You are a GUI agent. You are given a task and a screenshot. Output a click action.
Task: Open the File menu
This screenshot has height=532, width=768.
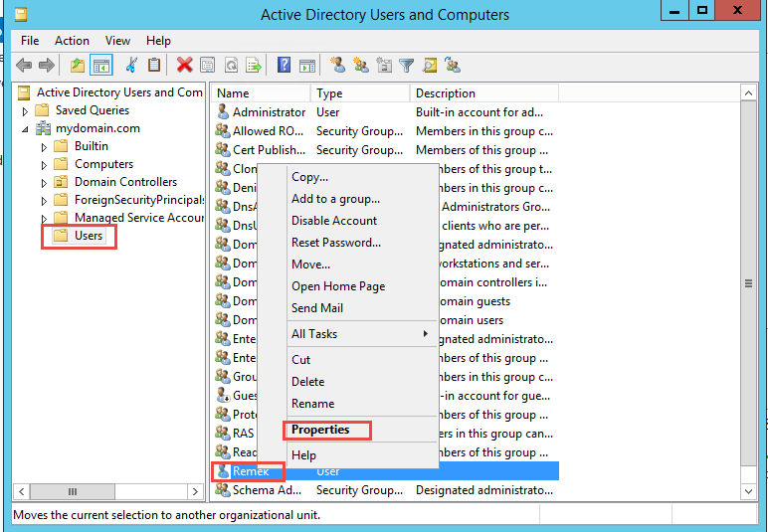30,41
